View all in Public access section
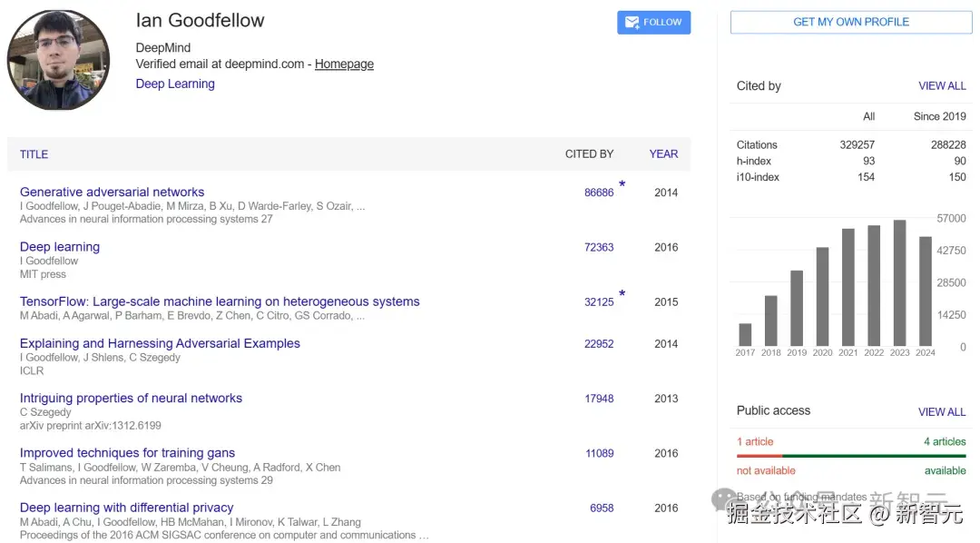Viewport: 980px width, 543px height. point(942,411)
